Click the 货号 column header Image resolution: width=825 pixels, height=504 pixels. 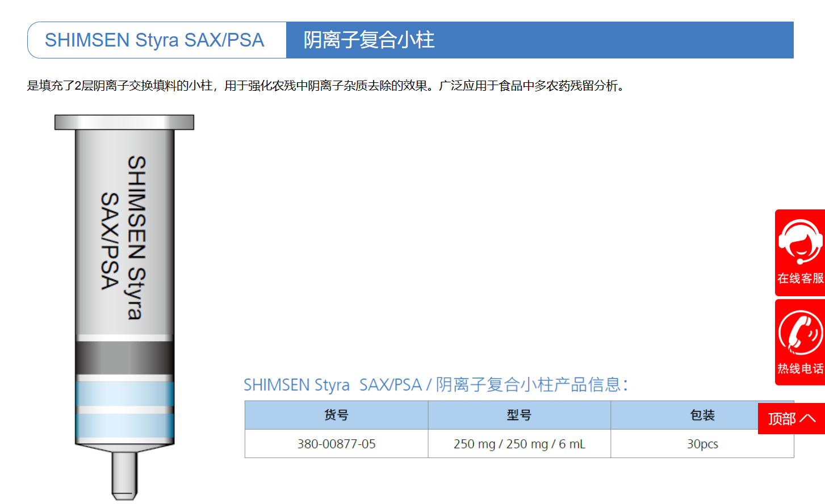click(336, 415)
